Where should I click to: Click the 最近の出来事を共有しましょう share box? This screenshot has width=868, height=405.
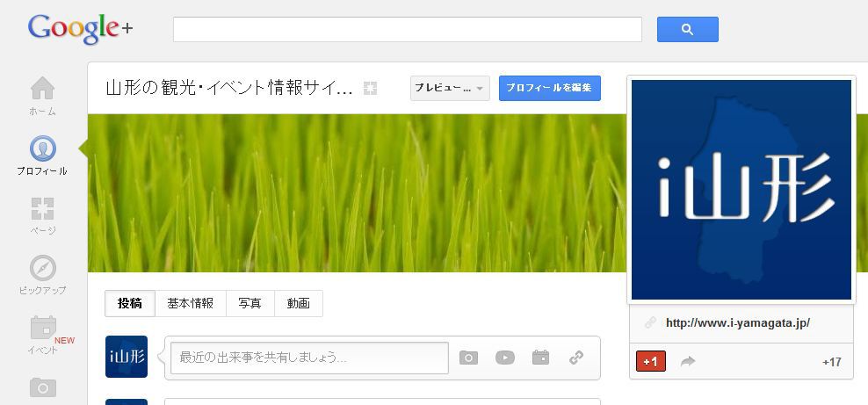(309, 358)
